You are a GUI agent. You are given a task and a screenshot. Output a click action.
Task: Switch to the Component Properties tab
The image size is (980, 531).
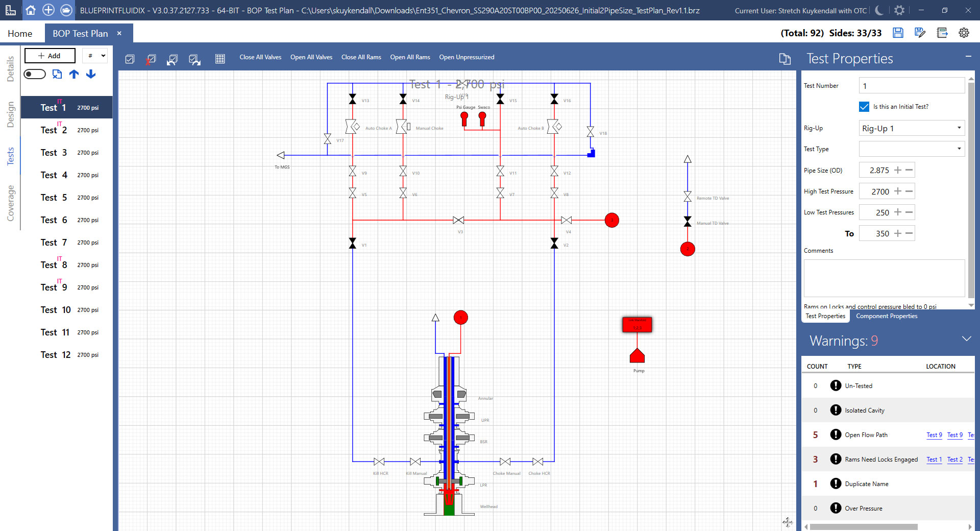point(887,316)
